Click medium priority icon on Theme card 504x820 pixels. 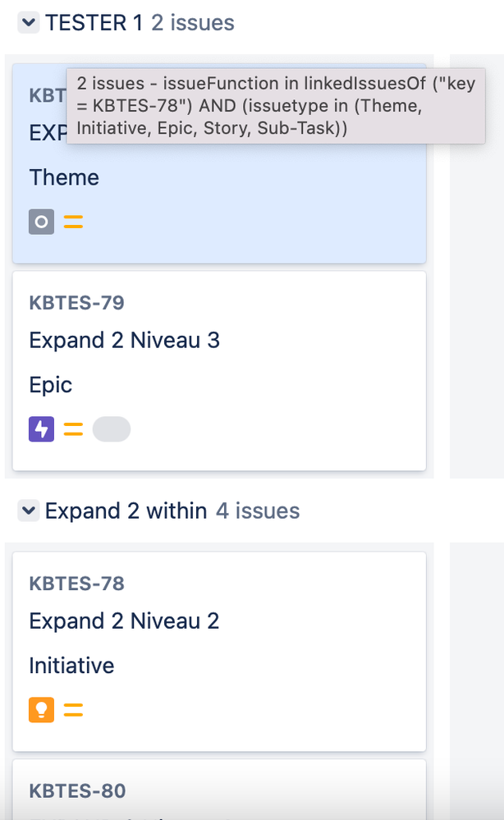pos(73,222)
